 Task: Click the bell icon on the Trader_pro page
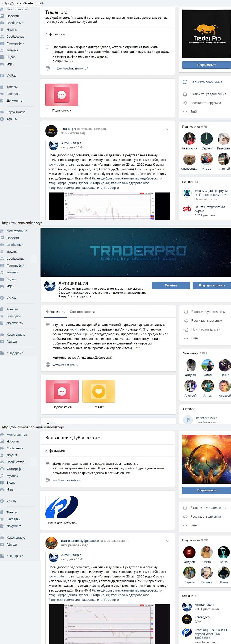185,94
